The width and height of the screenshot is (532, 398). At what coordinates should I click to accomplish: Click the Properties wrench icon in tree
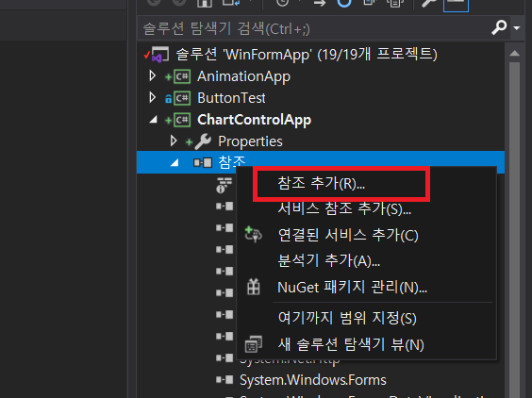coord(203,141)
